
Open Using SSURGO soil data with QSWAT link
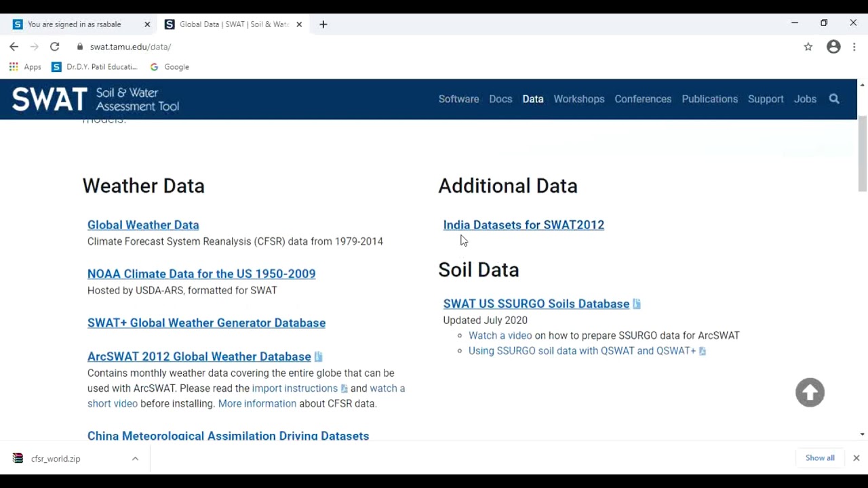tap(583, 351)
